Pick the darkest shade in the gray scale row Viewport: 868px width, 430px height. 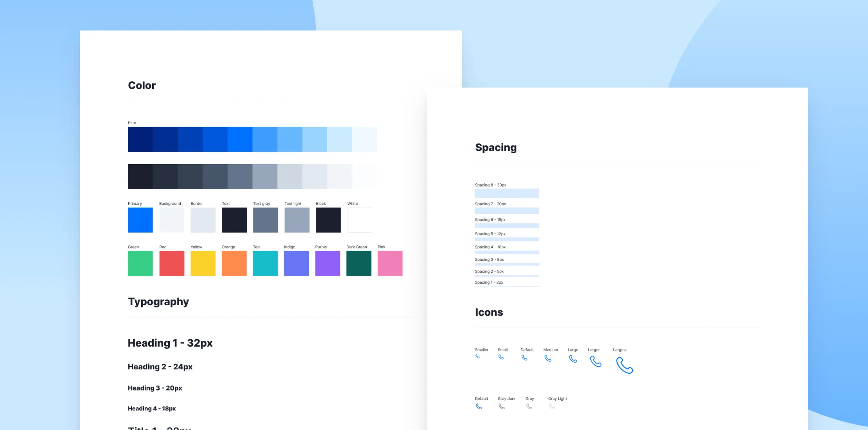pyautogui.click(x=140, y=177)
